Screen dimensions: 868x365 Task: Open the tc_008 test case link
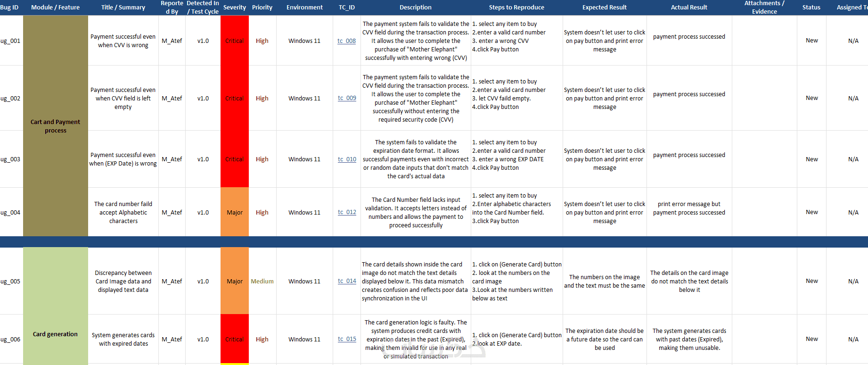point(346,41)
